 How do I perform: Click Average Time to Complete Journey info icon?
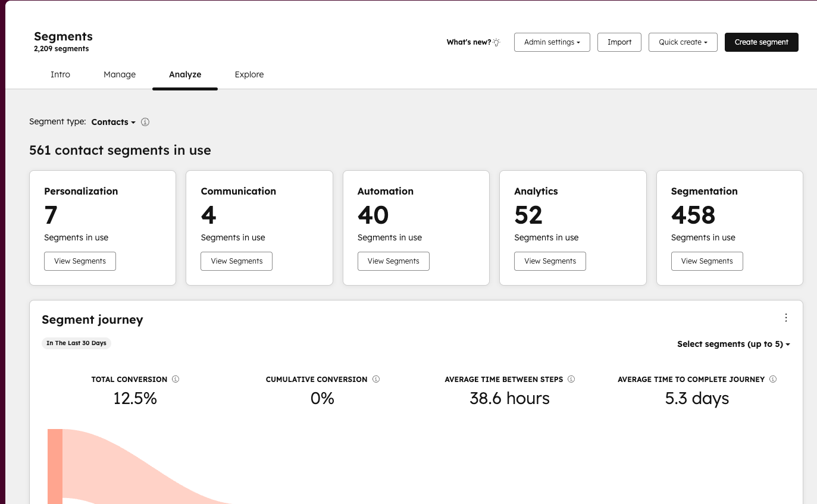773,379
